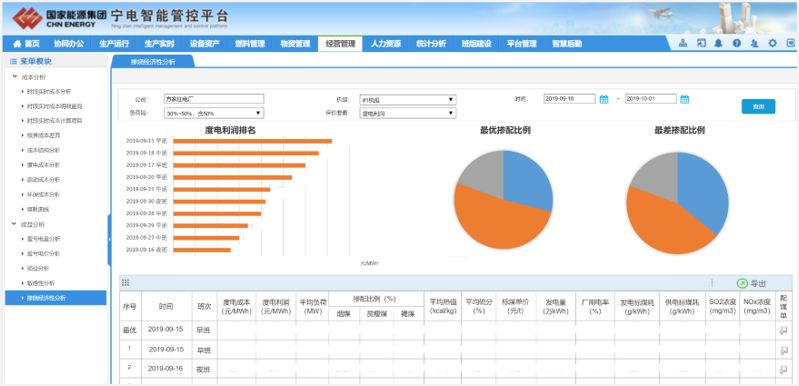This screenshot has height=386, width=799.
Task: Open coal blending sheet icon in 最优 row
Action: 783,330
